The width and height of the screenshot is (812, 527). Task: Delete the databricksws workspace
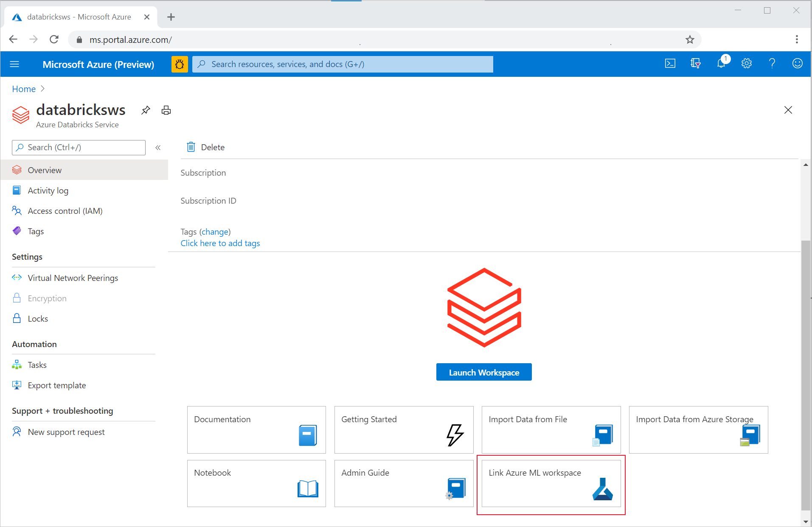205,147
